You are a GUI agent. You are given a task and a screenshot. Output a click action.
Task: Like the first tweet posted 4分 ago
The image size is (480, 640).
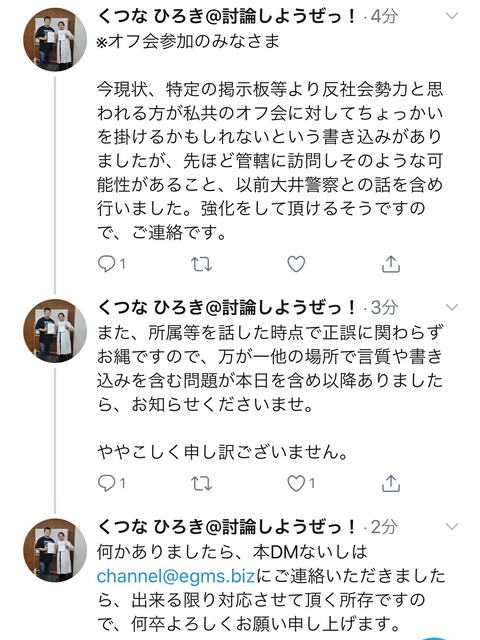click(x=296, y=264)
